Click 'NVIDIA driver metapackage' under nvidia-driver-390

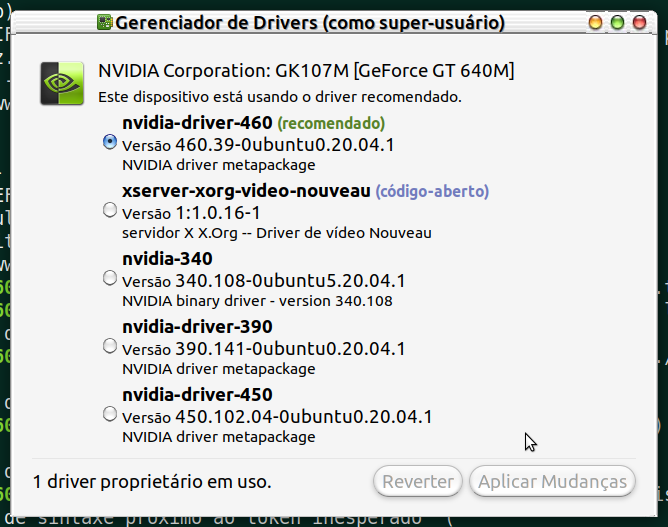(x=219, y=369)
